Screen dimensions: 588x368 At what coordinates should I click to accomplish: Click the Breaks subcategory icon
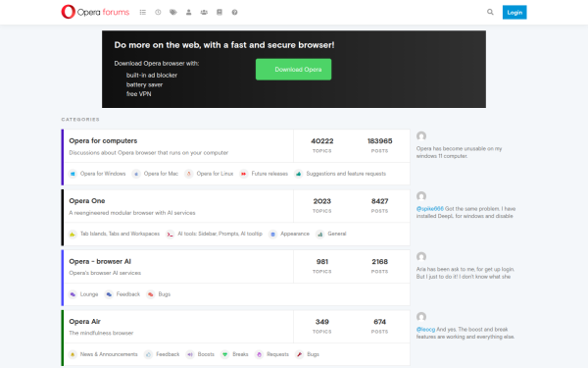[225, 354]
